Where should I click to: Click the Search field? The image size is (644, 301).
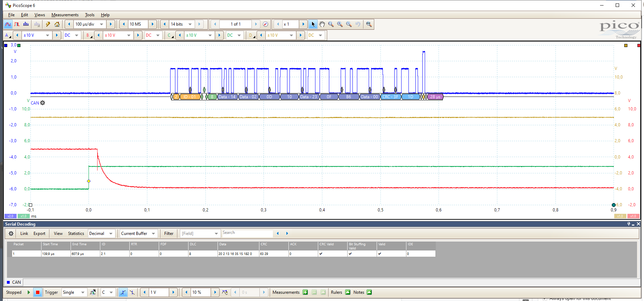click(x=247, y=233)
